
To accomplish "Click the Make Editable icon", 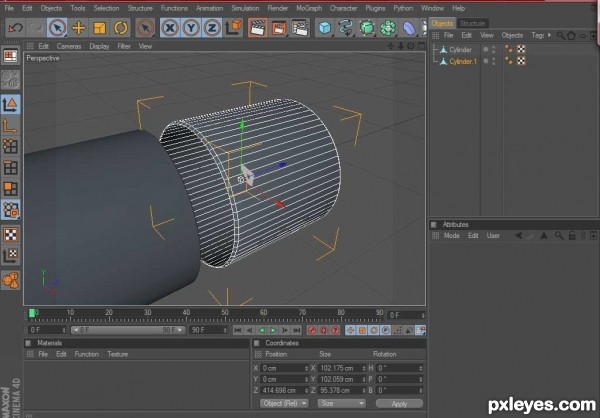I will point(10,79).
